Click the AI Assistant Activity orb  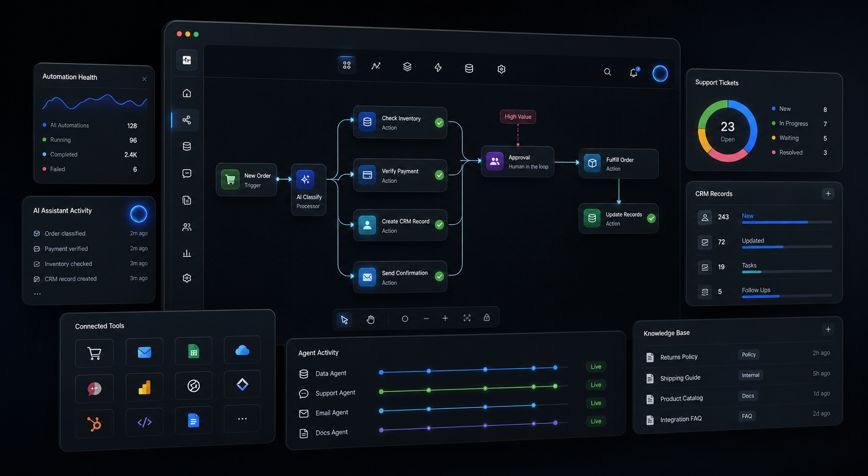click(x=138, y=214)
